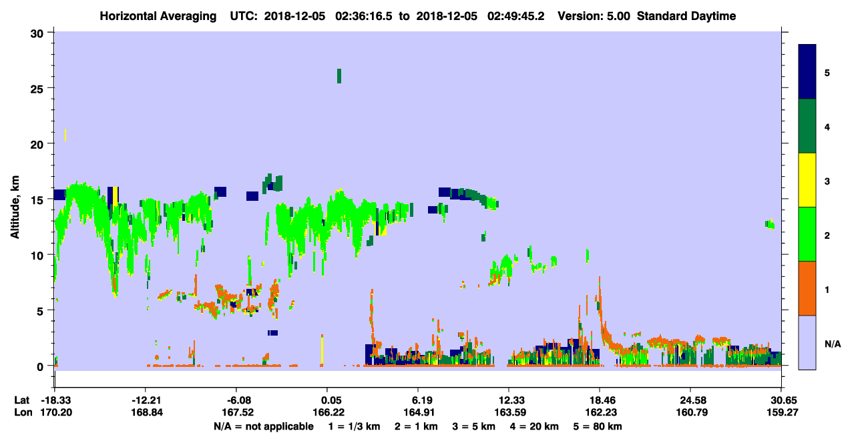Click the orange colorbar segment labeled 1
Image resolution: width=868 pixels, height=445 pixels.
807,288
